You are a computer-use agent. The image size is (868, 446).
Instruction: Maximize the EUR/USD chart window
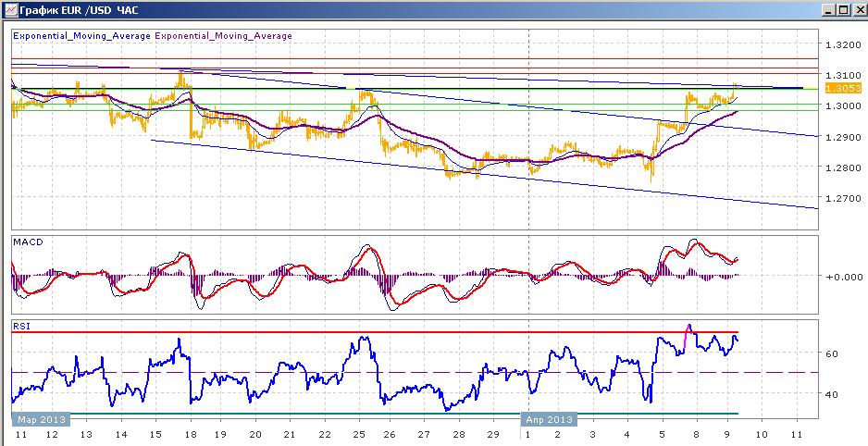click(842, 9)
